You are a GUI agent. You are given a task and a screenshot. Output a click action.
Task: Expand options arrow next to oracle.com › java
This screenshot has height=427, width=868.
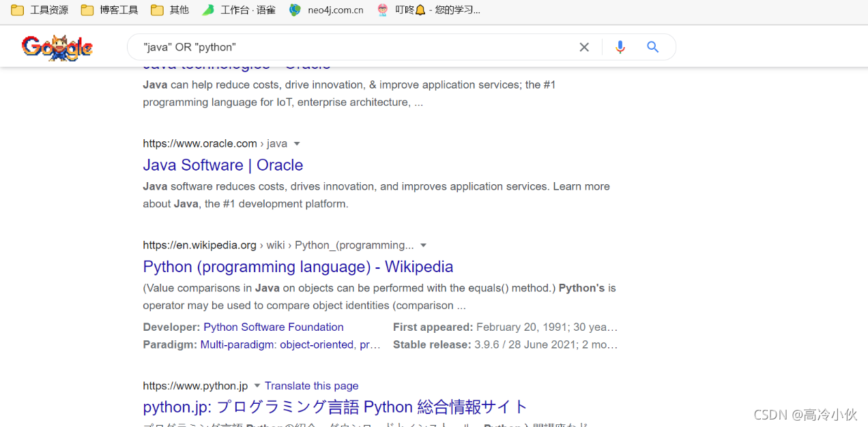[x=297, y=144]
